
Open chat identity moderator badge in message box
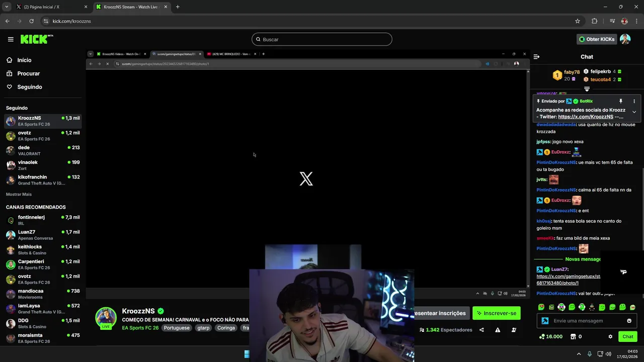545,321
